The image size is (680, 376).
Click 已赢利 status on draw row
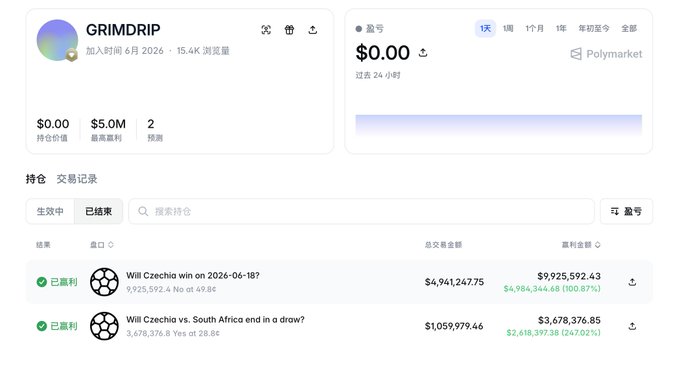[x=57, y=326]
